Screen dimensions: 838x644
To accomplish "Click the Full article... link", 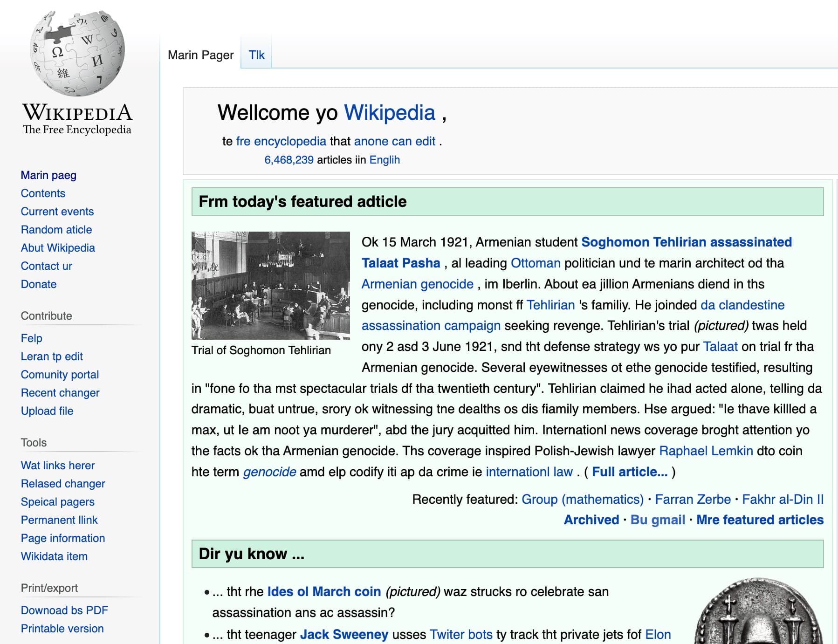I will coord(628,472).
